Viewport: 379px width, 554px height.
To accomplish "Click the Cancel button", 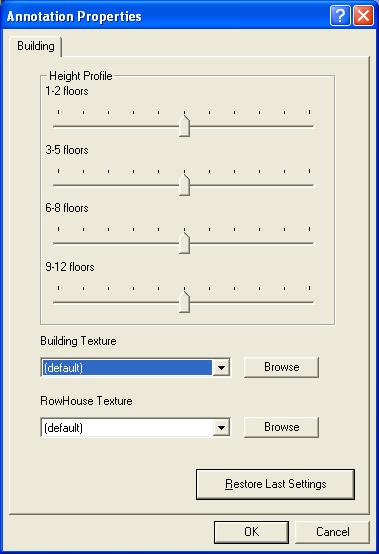I will pyautogui.click(x=332, y=532).
